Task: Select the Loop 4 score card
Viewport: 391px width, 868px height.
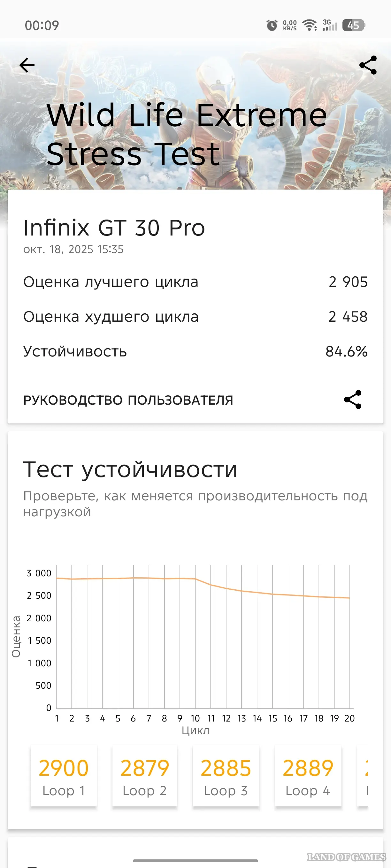Action: click(308, 776)
